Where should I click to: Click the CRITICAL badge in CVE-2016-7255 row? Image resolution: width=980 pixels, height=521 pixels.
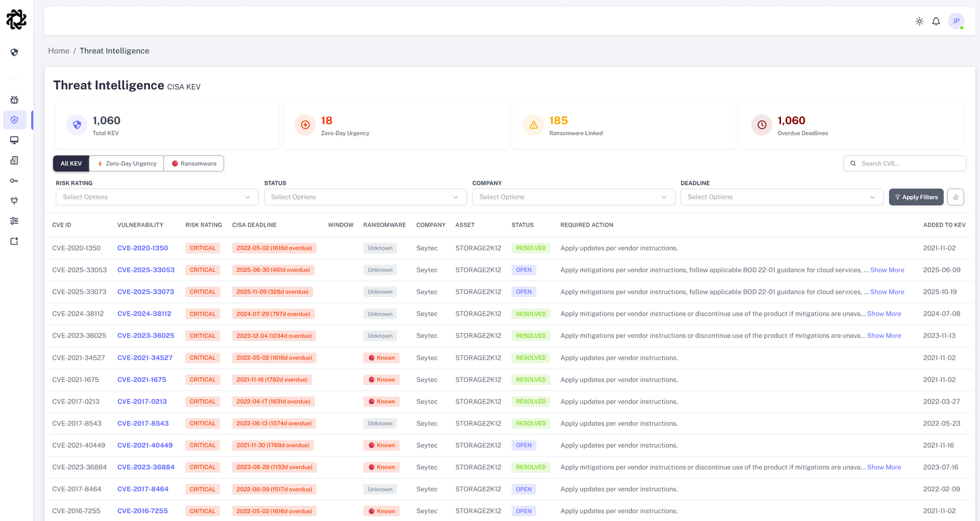click(x=203, y=511)
